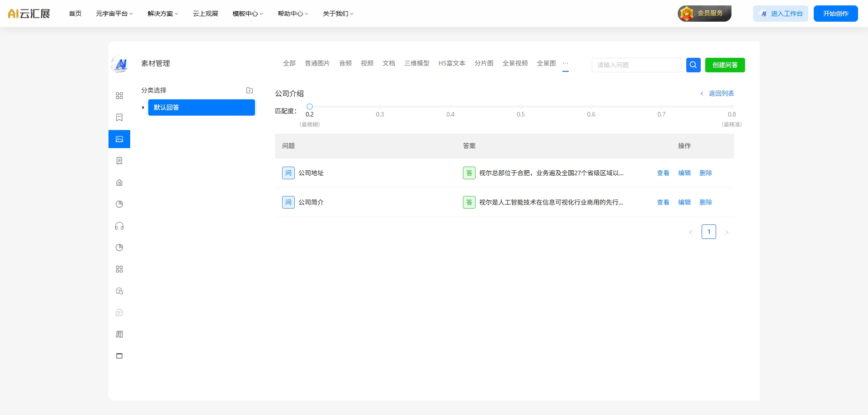
Task: Open the 模板中心 dropdown in top navigation
Action: [247, 14]
